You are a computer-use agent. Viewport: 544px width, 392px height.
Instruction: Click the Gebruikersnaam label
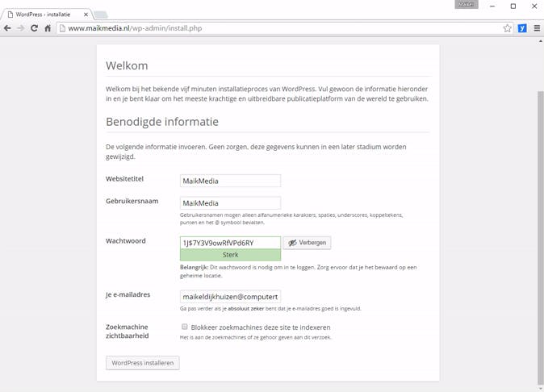tap(132, 201)
